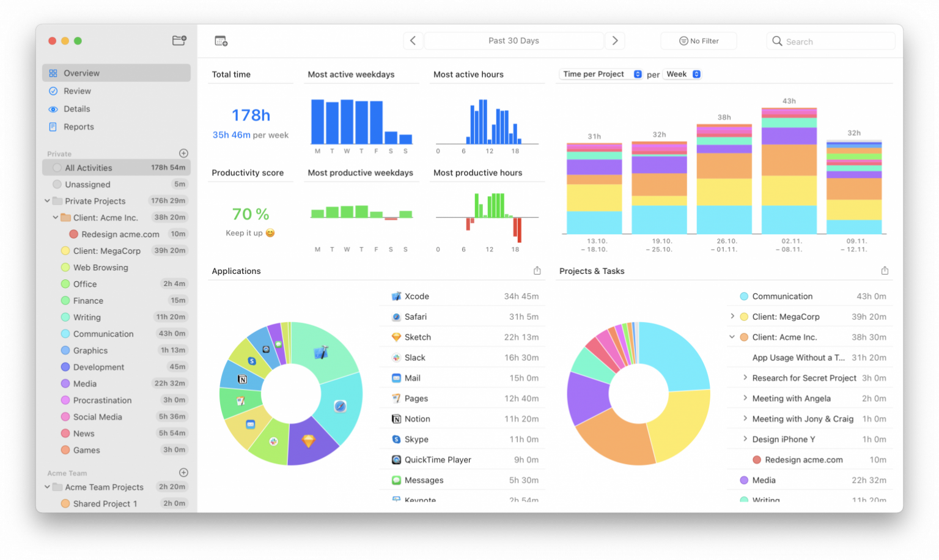Click the add time entry icon in the toolbar
This screenshot has width=939, height=560.
(x=221, y=40)
